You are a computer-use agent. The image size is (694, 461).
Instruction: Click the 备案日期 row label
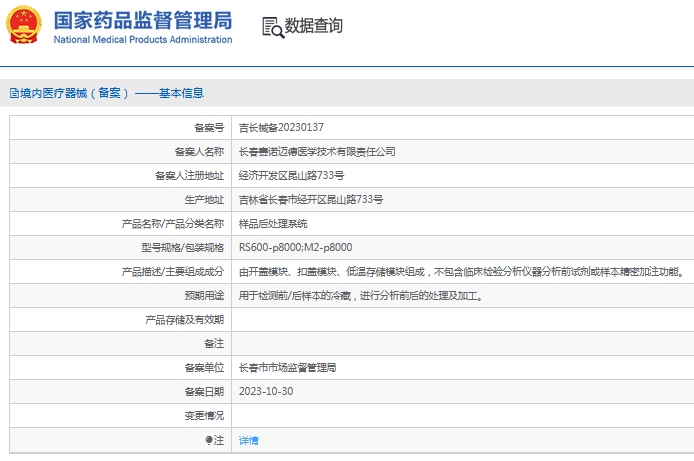[204, 392]
